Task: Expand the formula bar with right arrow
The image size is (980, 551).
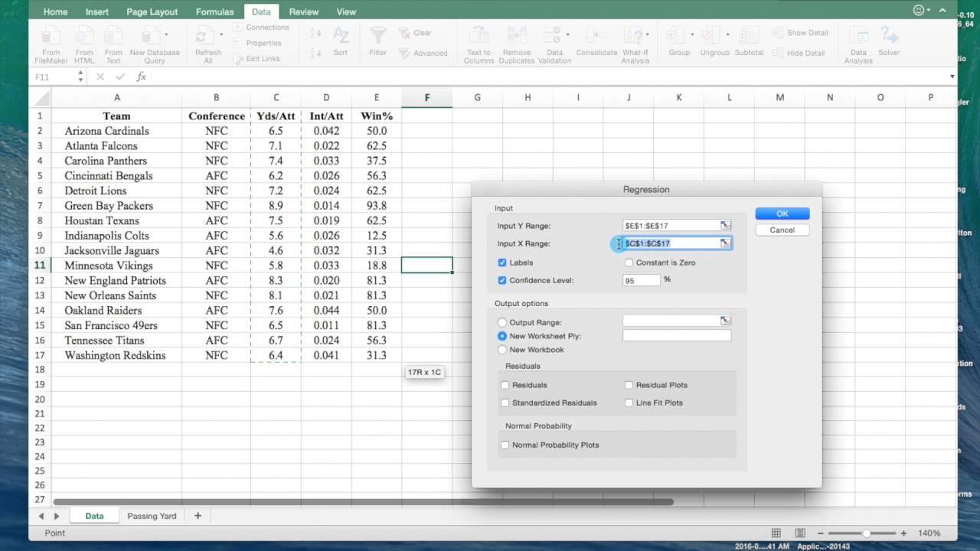Action: (952, 77)
